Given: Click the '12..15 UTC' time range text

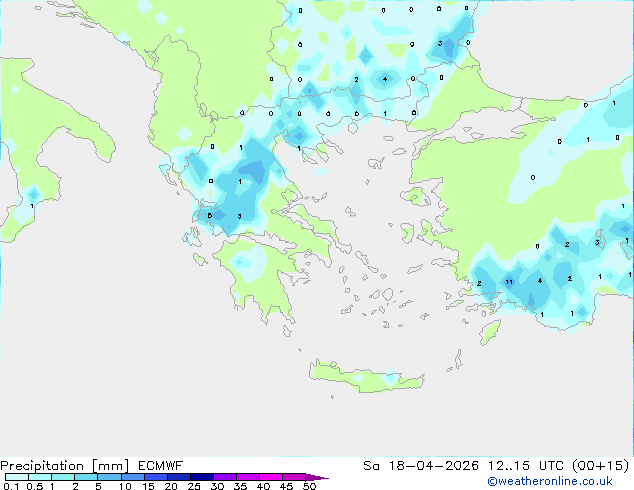Looking at the screenshot, I should click(x=525, y=466).
